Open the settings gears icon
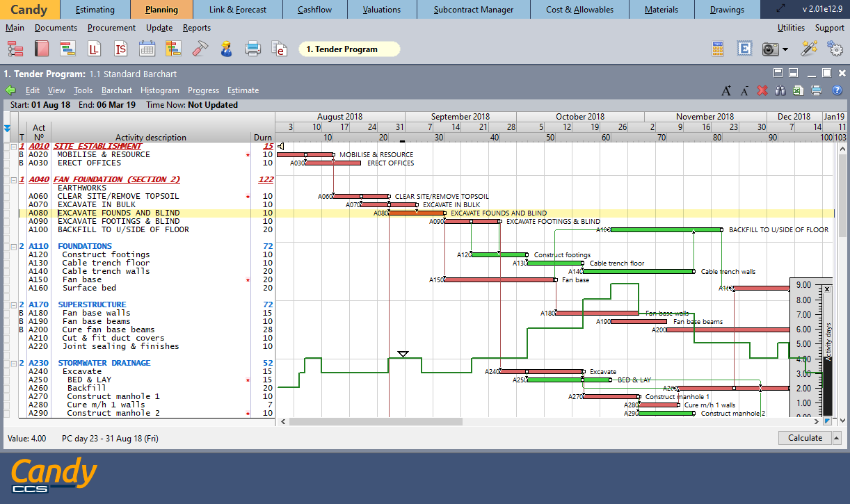The height and width of the screenshot is (504, 850). pyautogui.click(x=835, y=49)
